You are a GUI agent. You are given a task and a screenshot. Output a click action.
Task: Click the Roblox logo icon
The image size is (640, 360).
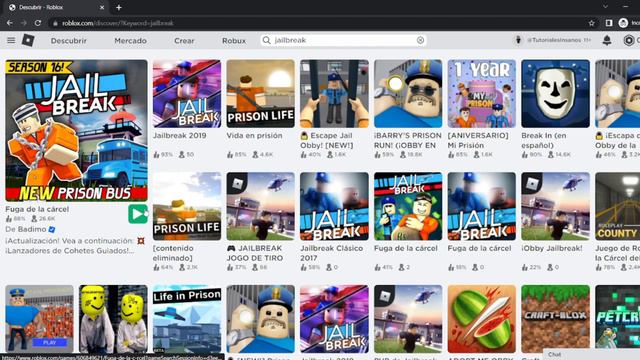coord(28,40)
